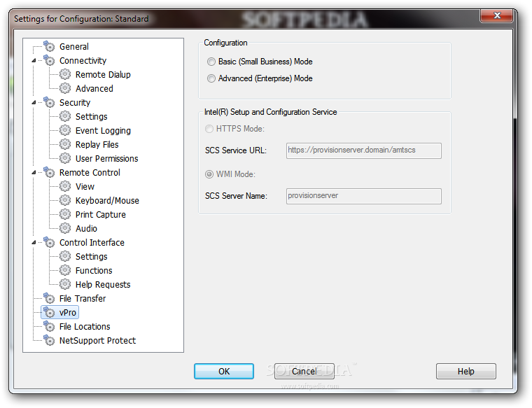Click the gear icon beside File Transfer
The width and height of the screenshot is (532, 408).
49,298
